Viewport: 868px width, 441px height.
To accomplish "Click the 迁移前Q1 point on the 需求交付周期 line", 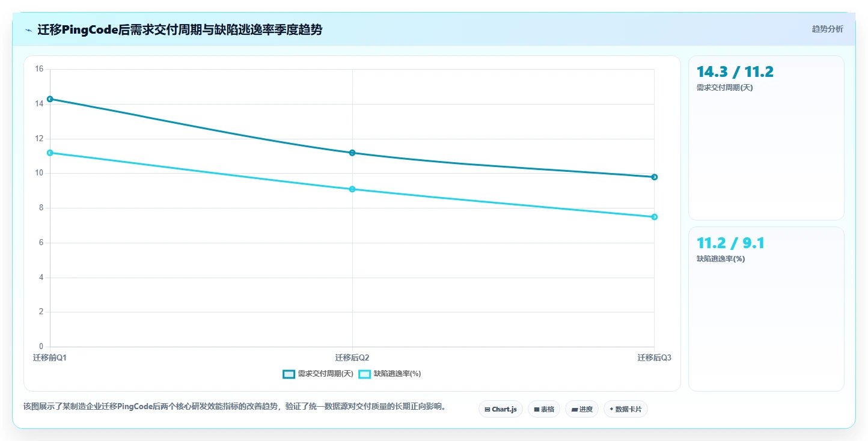I will [x=50, y=99].
